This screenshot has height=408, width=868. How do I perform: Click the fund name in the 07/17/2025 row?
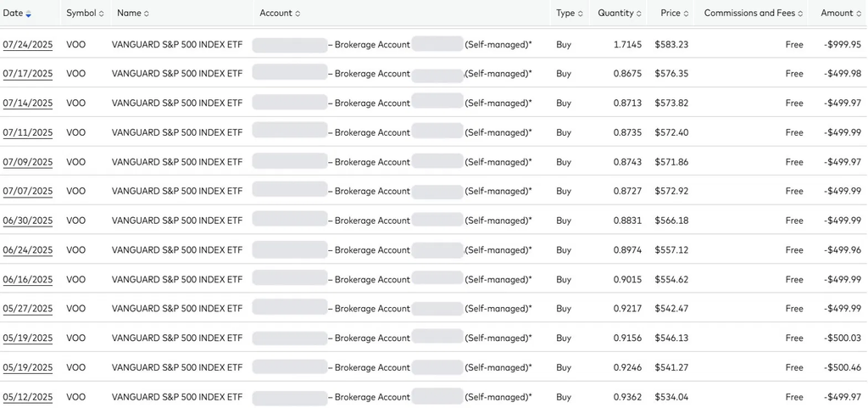click(x=177, y=74)
